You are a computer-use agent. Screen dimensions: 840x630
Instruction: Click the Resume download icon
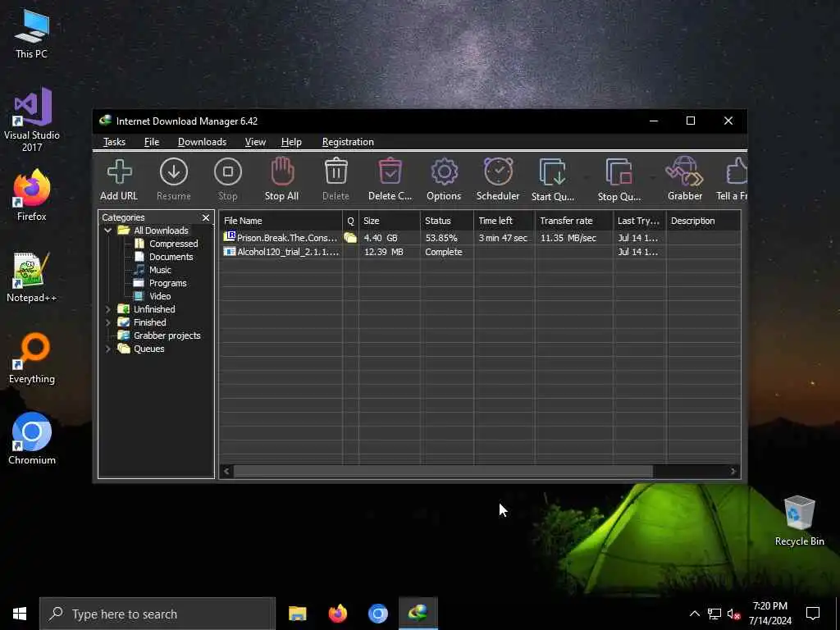coord(174,172)
